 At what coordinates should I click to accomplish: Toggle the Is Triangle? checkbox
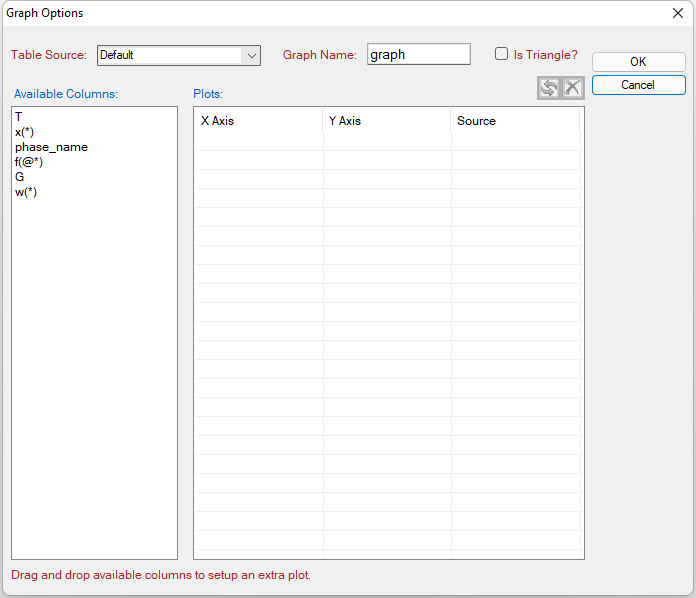pos(502,55)
